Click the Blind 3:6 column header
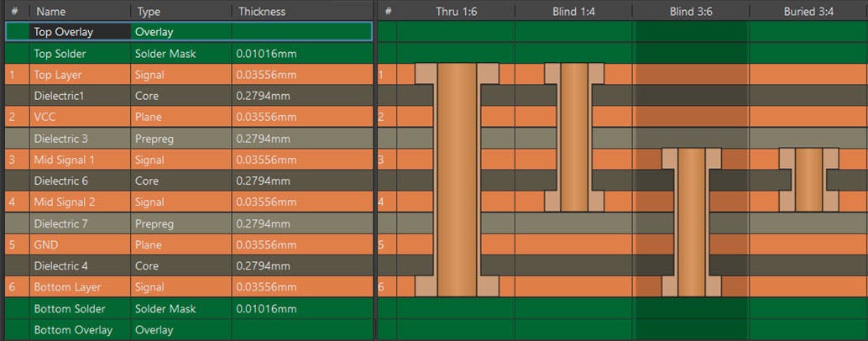868x341 pixels. tap(691, 11)
